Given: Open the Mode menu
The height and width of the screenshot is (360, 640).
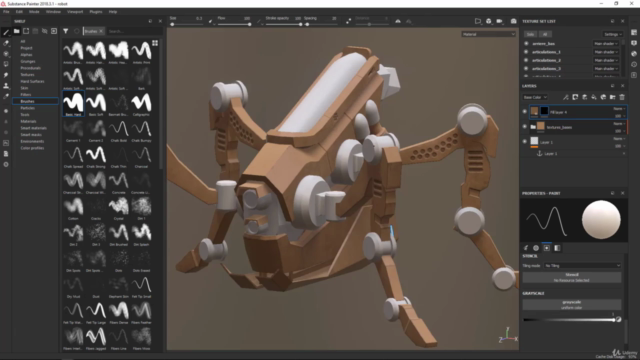Looking at the screenshot, I should (x=34, y=12).
